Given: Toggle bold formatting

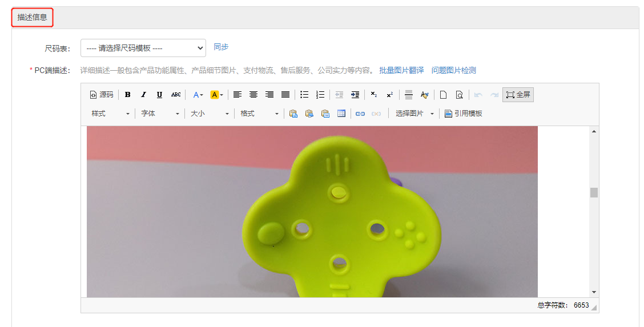Looking at the screenshot, I should (128, 95).
